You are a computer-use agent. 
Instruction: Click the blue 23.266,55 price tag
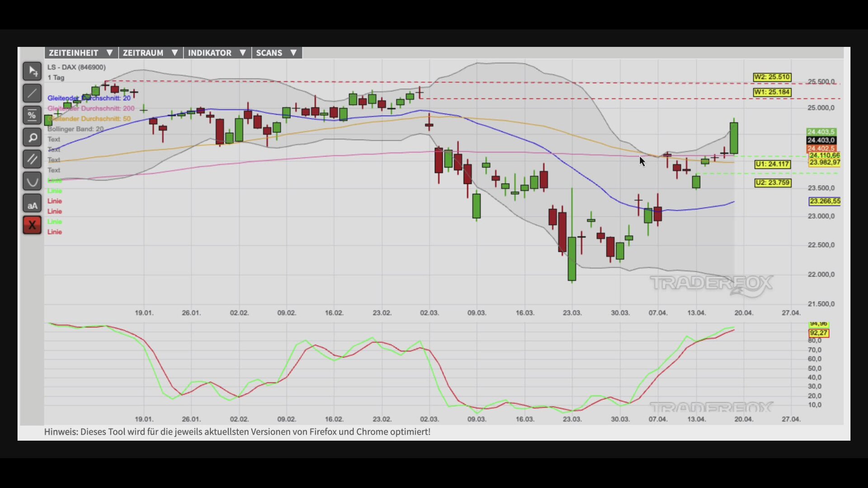[x=825, y=201]
